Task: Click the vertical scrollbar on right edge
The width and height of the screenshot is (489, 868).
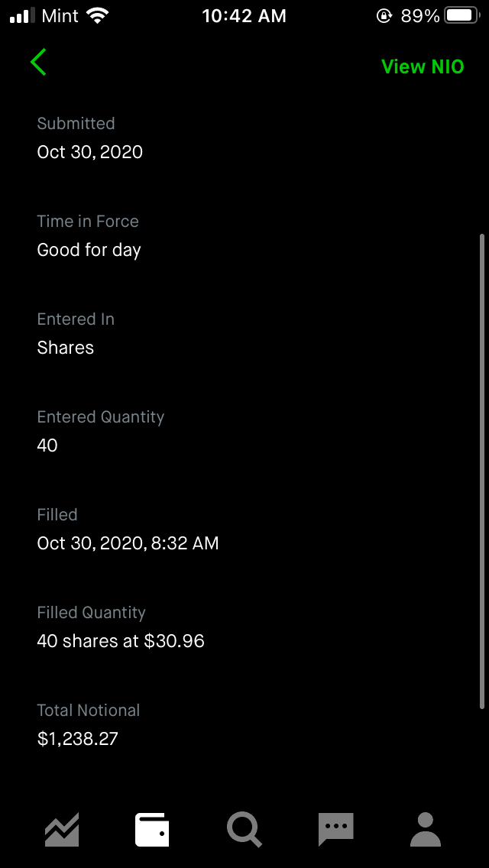Action: [481, 471]
